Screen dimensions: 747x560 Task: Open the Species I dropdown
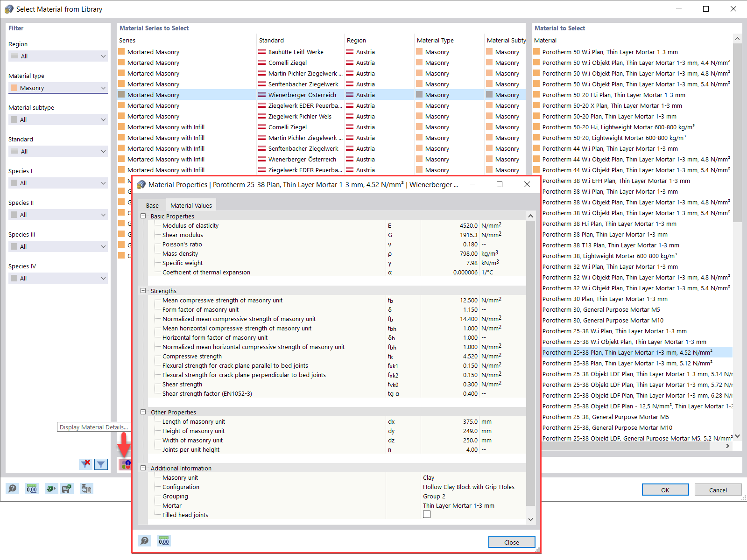[x=58, y=183]
